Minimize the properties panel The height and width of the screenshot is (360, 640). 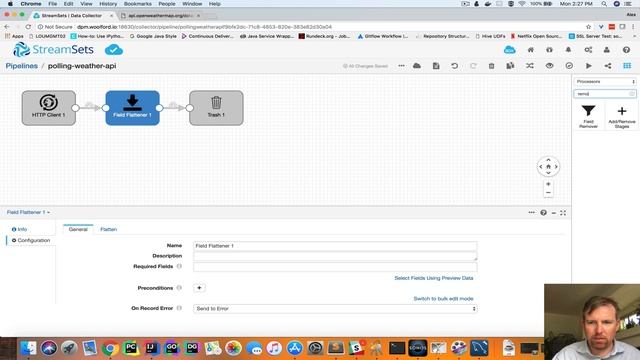[x=553, y=213]
